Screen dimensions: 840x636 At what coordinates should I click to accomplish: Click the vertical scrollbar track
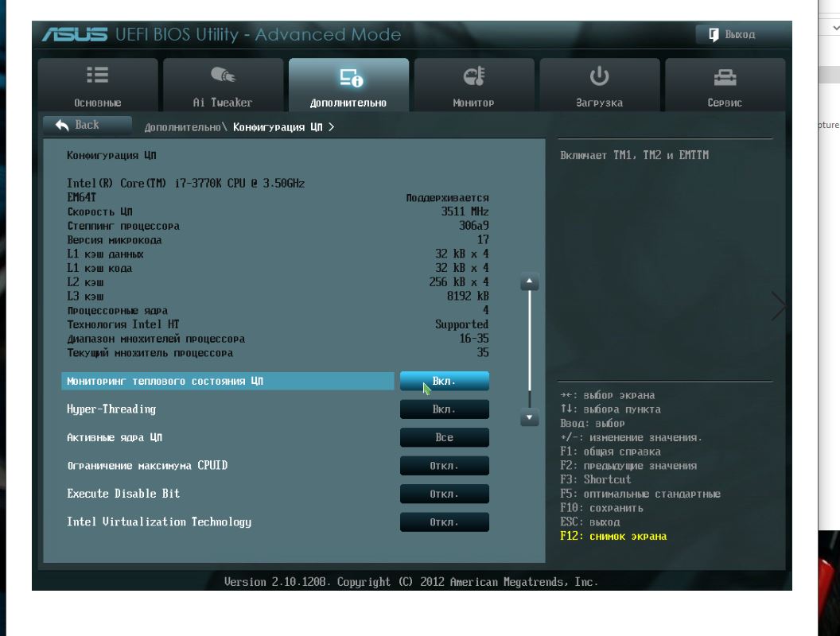pos(529,350)
